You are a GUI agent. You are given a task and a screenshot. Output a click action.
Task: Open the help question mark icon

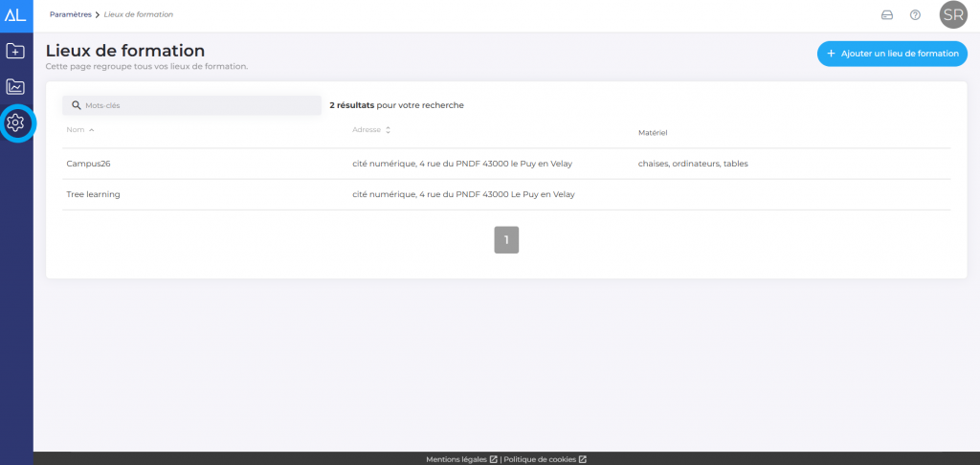pos(915,15)
